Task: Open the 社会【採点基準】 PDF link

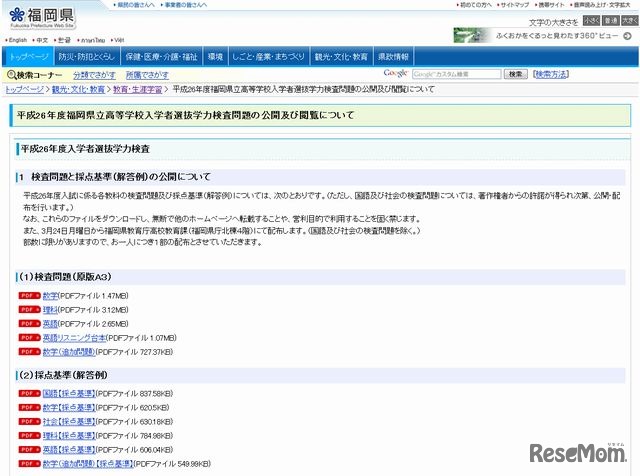Action: pyautogui.click(x=69, y=422)
